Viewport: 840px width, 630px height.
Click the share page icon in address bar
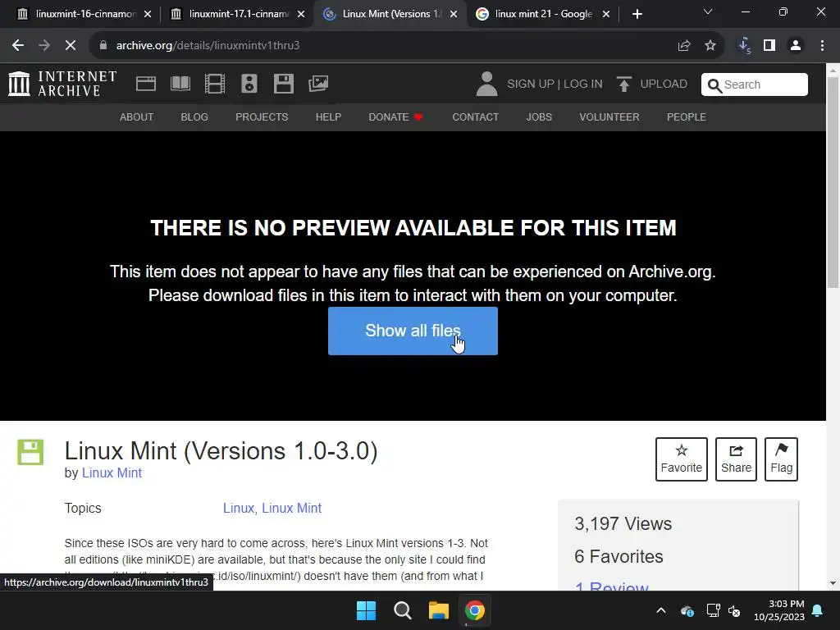[684, 46]
